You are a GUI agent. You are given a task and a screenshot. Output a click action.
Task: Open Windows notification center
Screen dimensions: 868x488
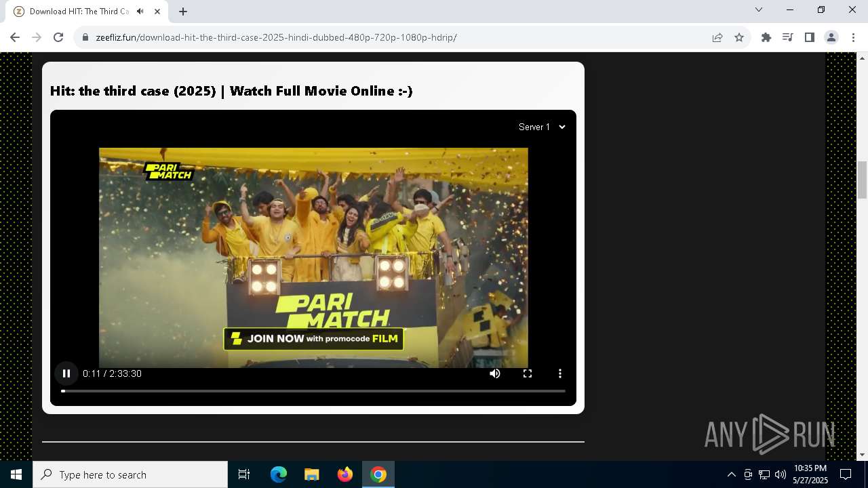pyautogui.click(x=846, y=474)
